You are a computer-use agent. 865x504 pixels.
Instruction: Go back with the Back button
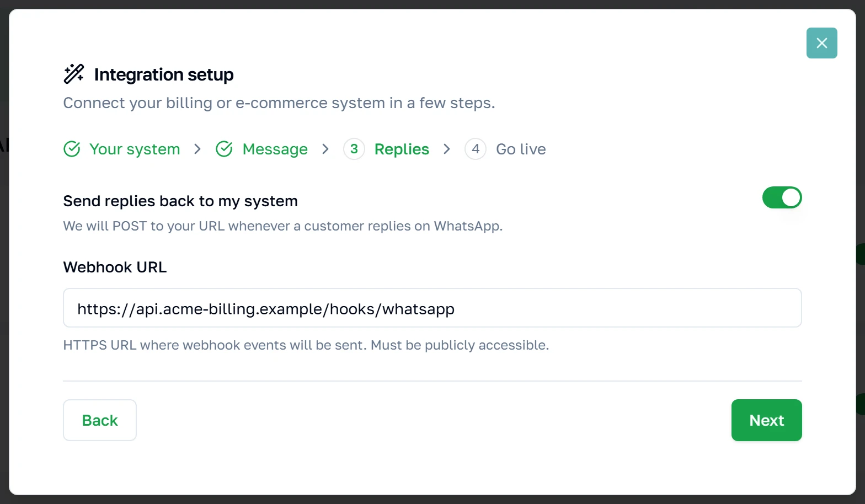point(100,420)
